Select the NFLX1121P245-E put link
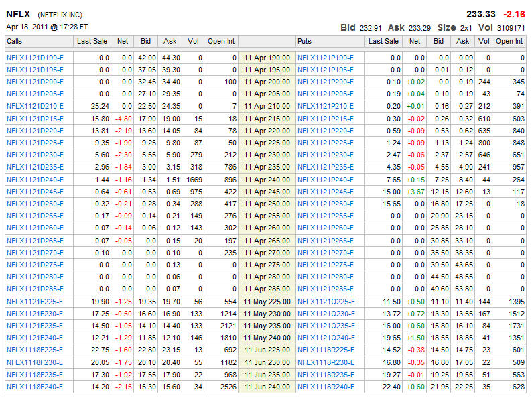This screenshot has width=532, height=402. 326,192
